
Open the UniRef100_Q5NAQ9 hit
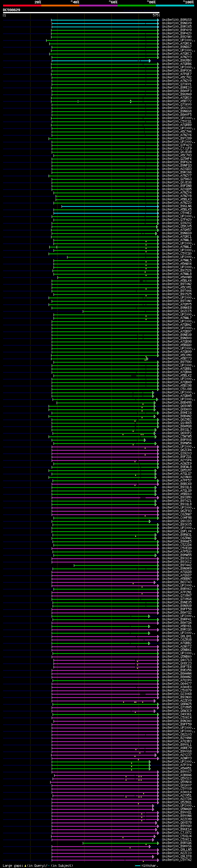pos(177,809)
